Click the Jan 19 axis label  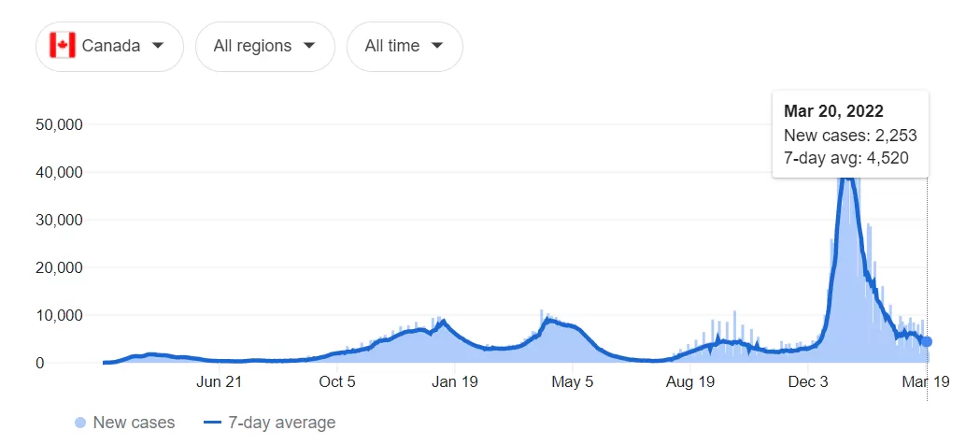(x=454, y=381)
